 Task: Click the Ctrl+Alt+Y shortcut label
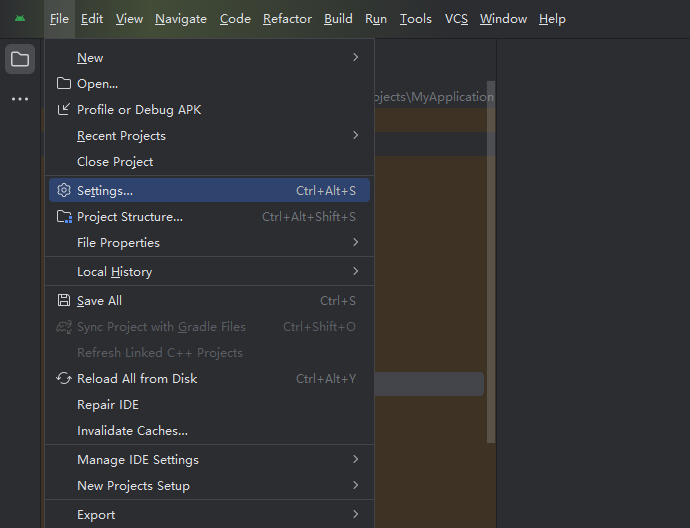[x=326, y=379]
